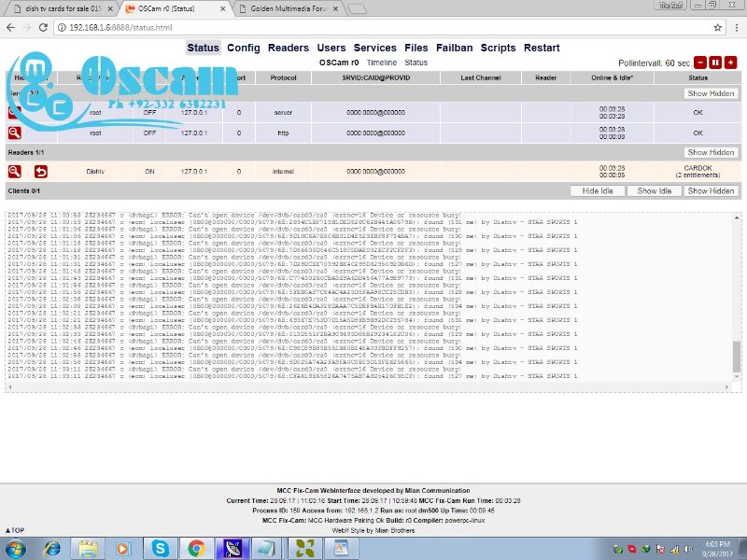The width and height of the screenshot is (747, 560).
Task: Click magnifier icon in the http row
Action: coord(14,133)
